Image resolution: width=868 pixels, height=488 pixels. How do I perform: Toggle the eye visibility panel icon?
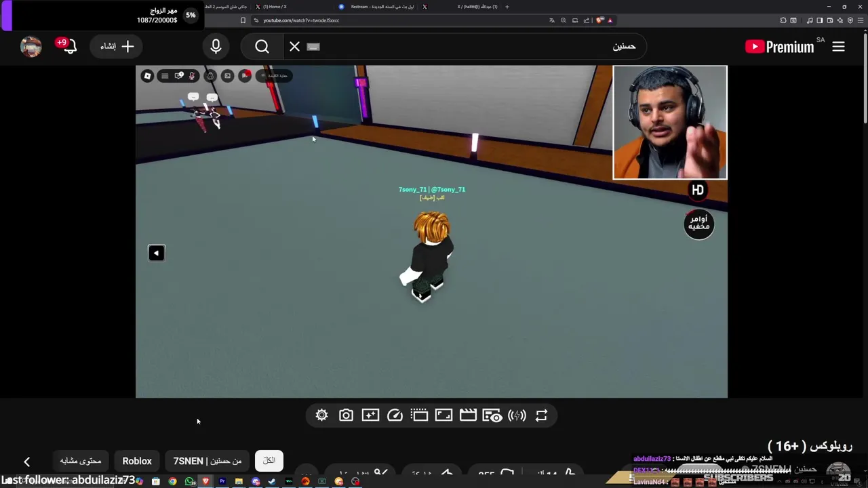492,415
